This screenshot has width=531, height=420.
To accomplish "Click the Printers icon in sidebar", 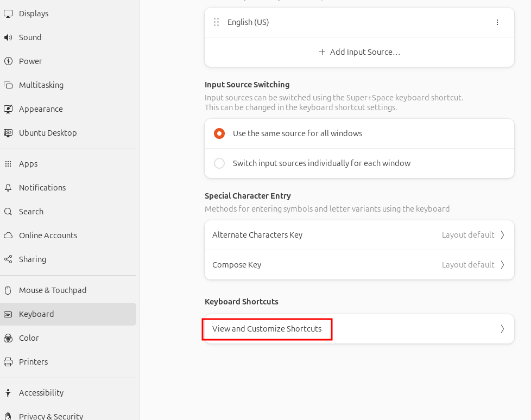I will tap(8, 362).
